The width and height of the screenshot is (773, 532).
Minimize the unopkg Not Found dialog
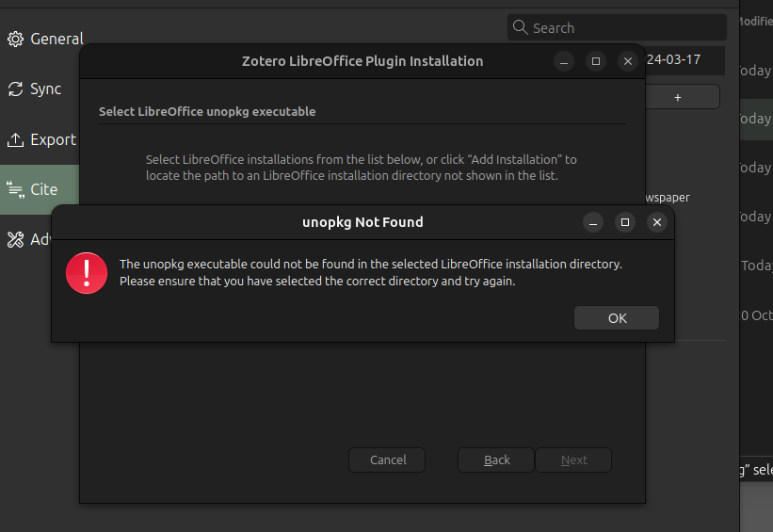593,222
